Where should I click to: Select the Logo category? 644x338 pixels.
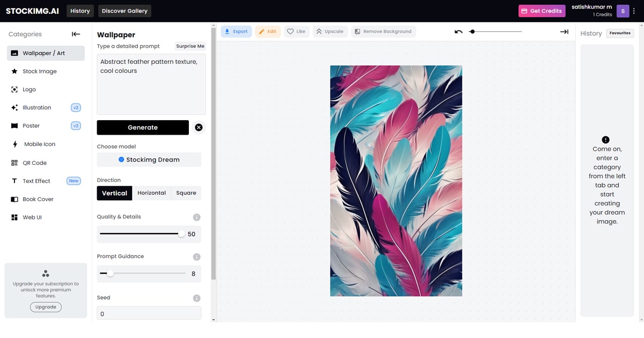pos(29,90)
